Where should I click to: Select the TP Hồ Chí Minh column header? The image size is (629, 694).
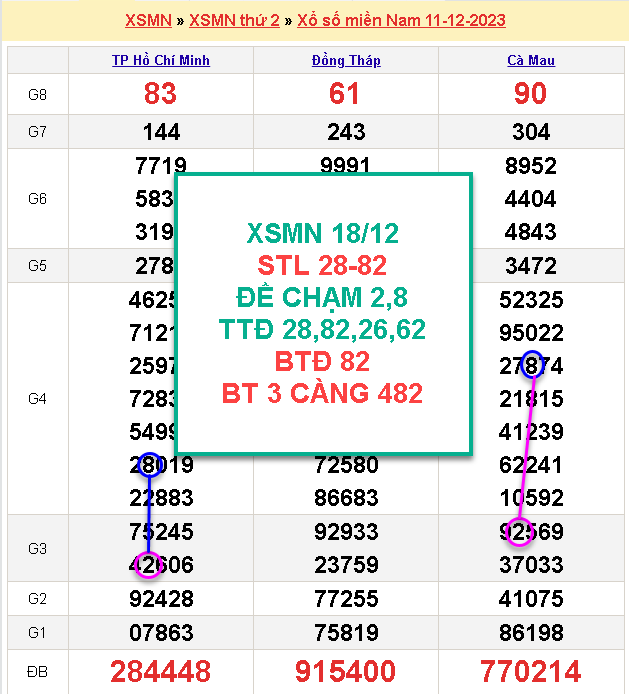(160, 60)
